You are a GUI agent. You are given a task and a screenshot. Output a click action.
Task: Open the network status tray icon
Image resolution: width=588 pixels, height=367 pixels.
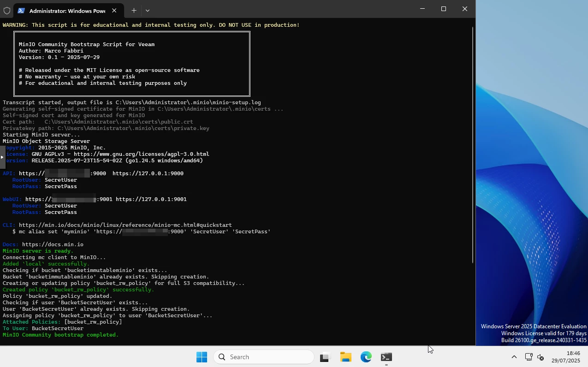[x=529, y=357]
